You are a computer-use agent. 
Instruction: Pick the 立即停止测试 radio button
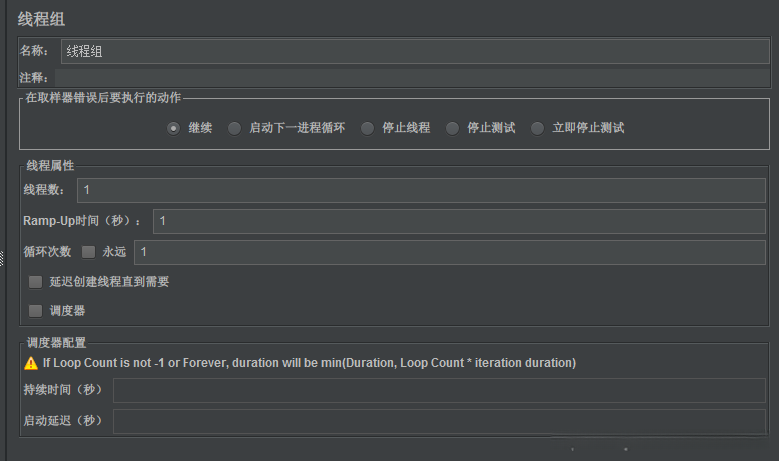click(x=538, y=128)
